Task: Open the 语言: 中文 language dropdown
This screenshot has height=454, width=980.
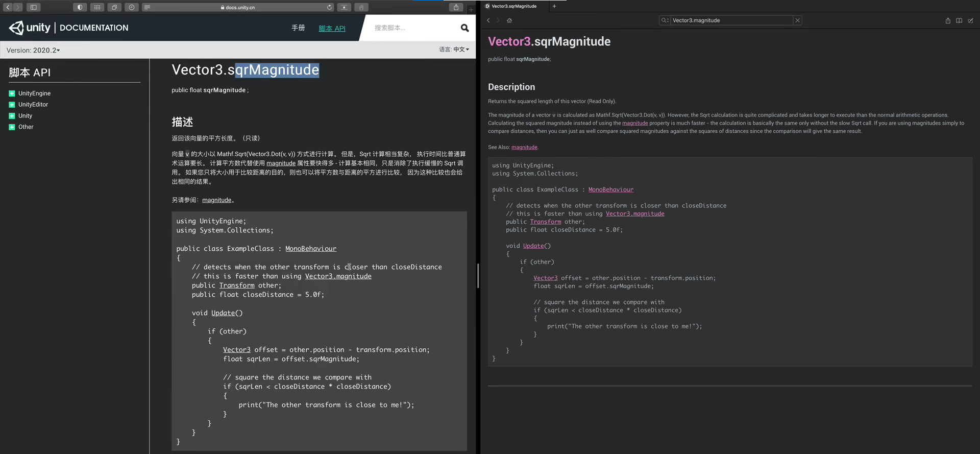Action: tap(454, 50)
